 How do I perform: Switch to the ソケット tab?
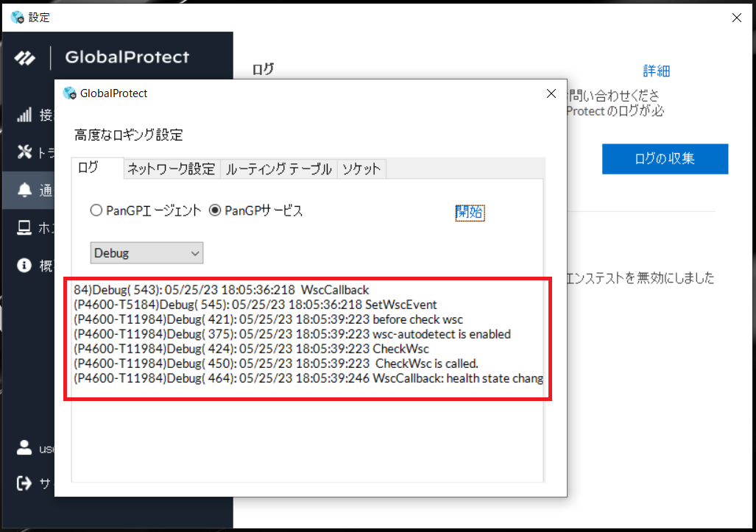(x=361, y=169)
